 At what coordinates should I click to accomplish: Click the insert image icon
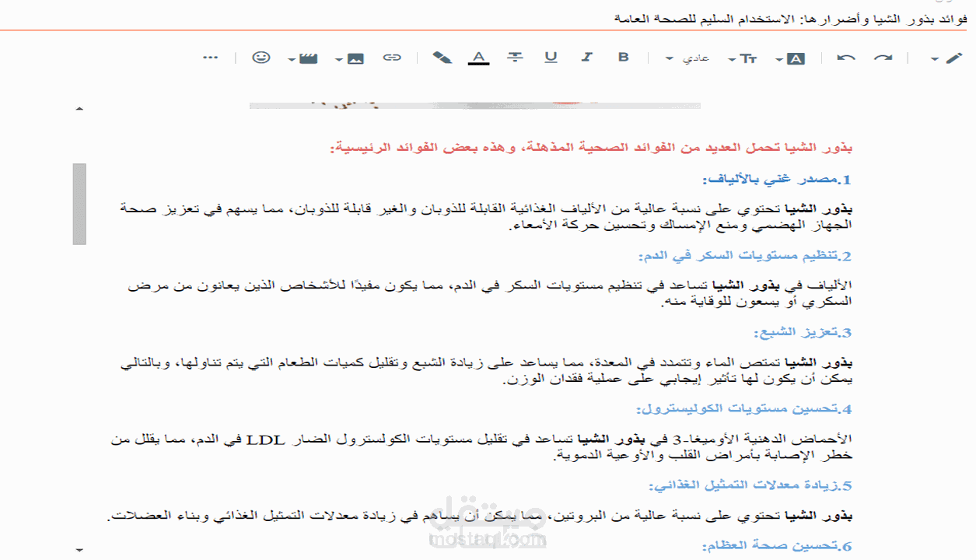point(355,58)
